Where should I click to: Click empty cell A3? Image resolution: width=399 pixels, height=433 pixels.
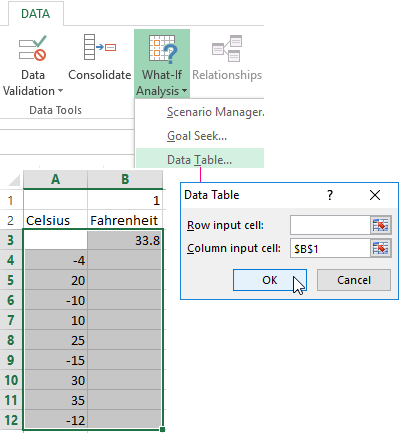55,240
